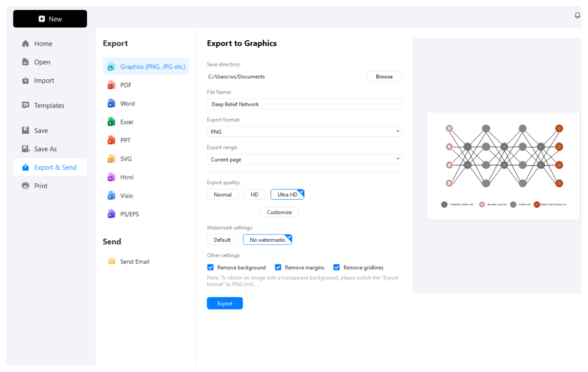Open the Templates menu item
The width and height of the screenshot is (588, 372).
coord(50,105)
